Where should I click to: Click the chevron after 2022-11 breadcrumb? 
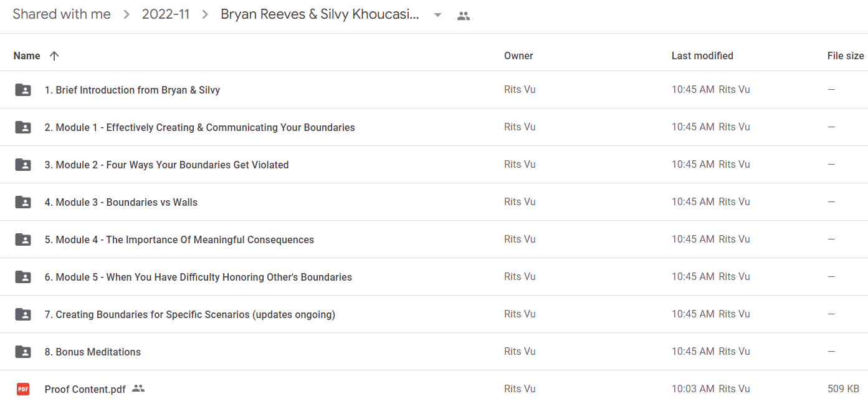(x=205, y=15)
